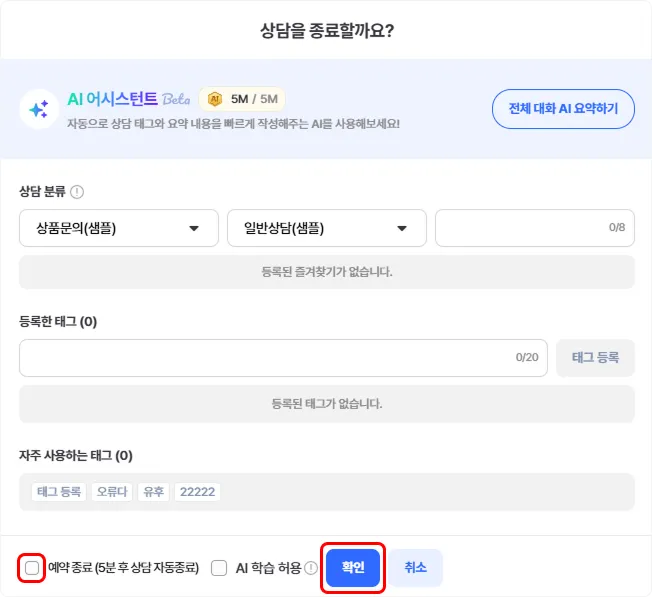The width and height of the screenshot is (652, 597).
Task: Choose the 22222 frequent tag chip
Action: click(197, 492)
